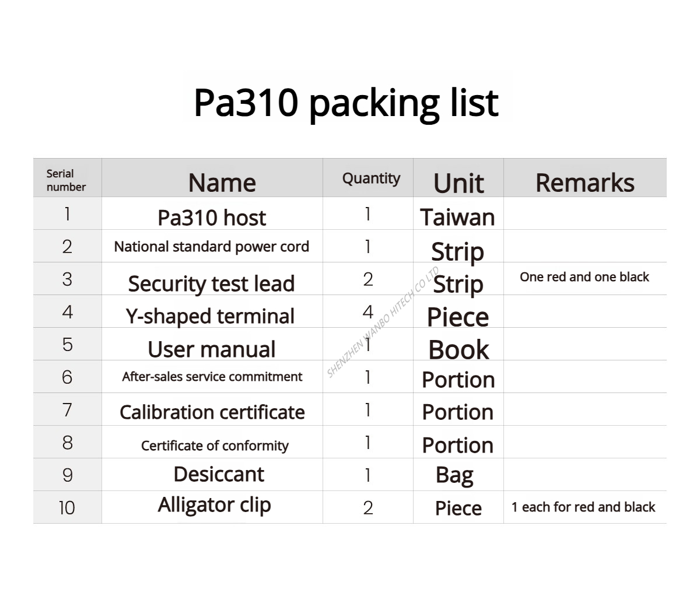Image resolution: width=700 pixels, height=596 pixels.
Task: Select the "Serial number" column header
Action: coord(66,180)
